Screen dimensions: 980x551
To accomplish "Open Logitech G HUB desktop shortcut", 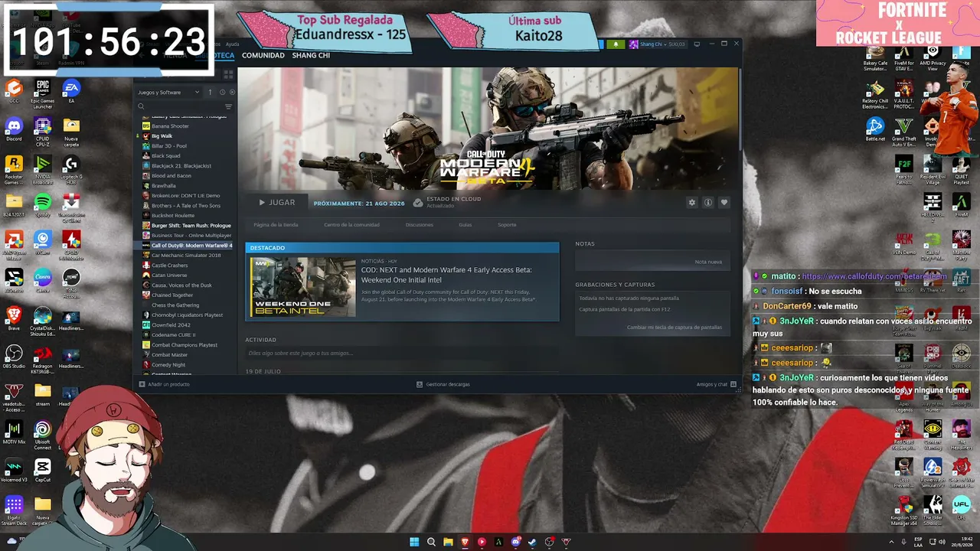I will click(x=71, y=170).
